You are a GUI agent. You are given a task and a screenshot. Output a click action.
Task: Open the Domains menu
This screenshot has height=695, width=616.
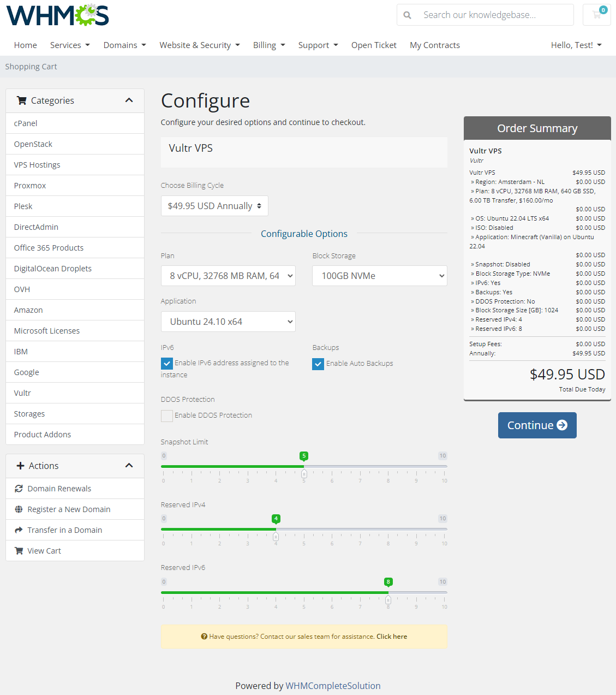click(x=124, y=45)
